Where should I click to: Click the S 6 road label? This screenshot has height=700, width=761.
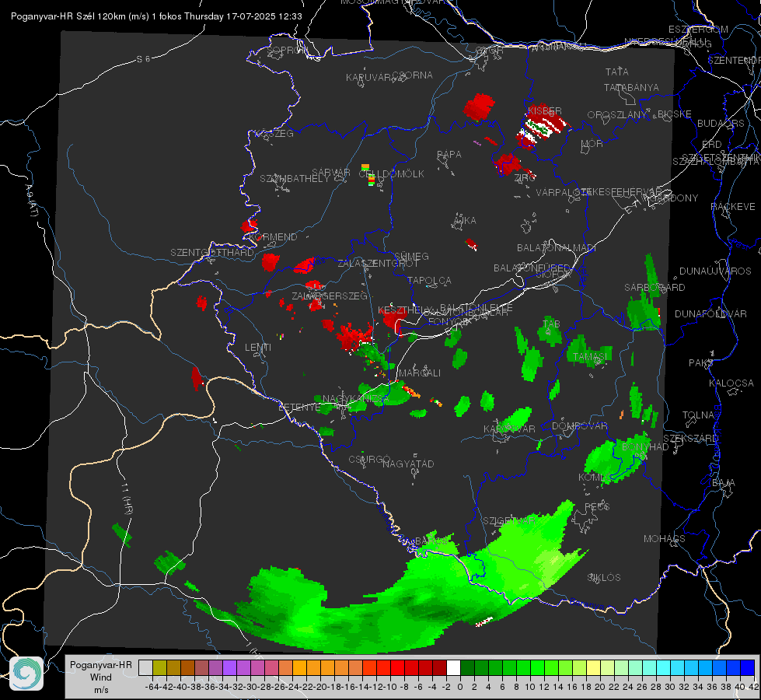(143, 59)
